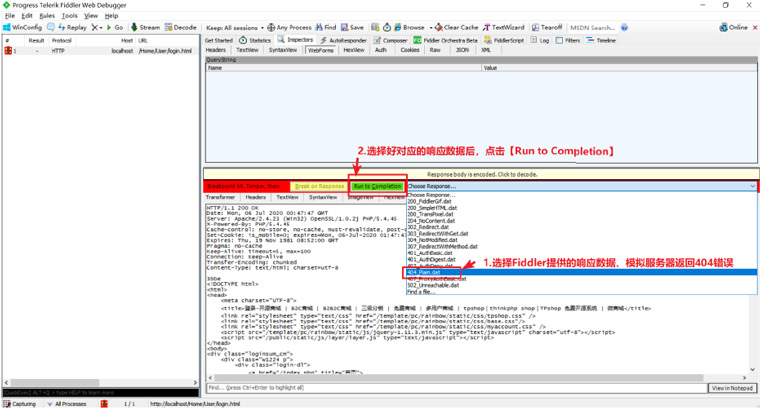This screenshot has height=408, width=760.
Task: Click the QuickExec command box
Action: (101, 392)
